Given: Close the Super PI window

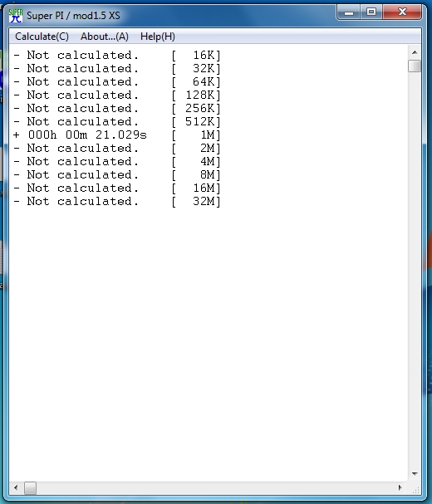Looking at the screenshot, I should [x=402, y=12].
